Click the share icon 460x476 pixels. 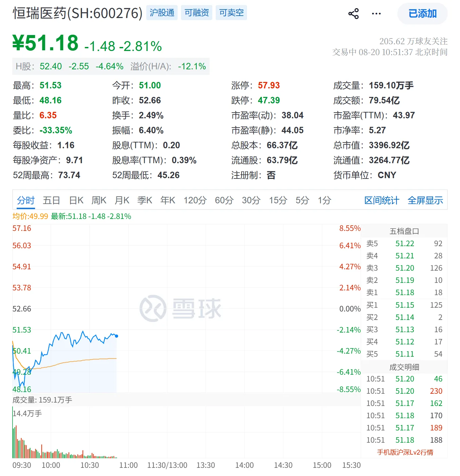354,14
